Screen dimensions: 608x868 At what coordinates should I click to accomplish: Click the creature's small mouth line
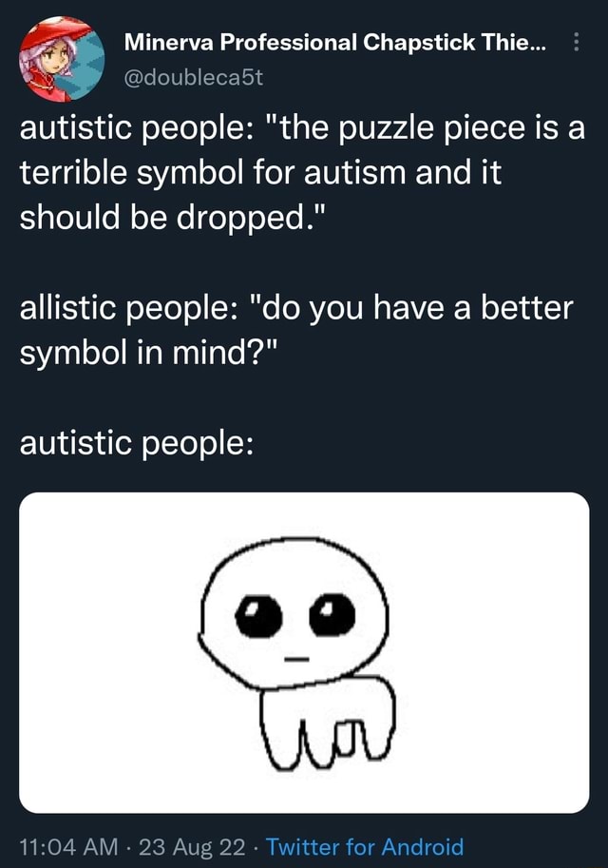click(297, 659)
